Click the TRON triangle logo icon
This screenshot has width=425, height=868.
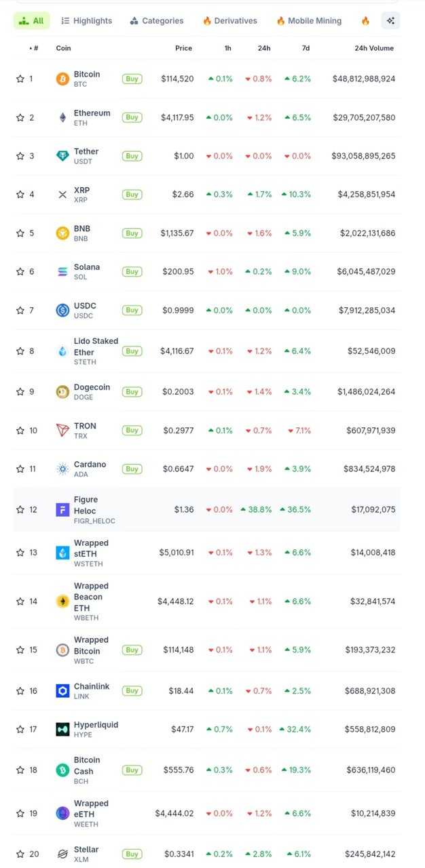tap(62, 431)
